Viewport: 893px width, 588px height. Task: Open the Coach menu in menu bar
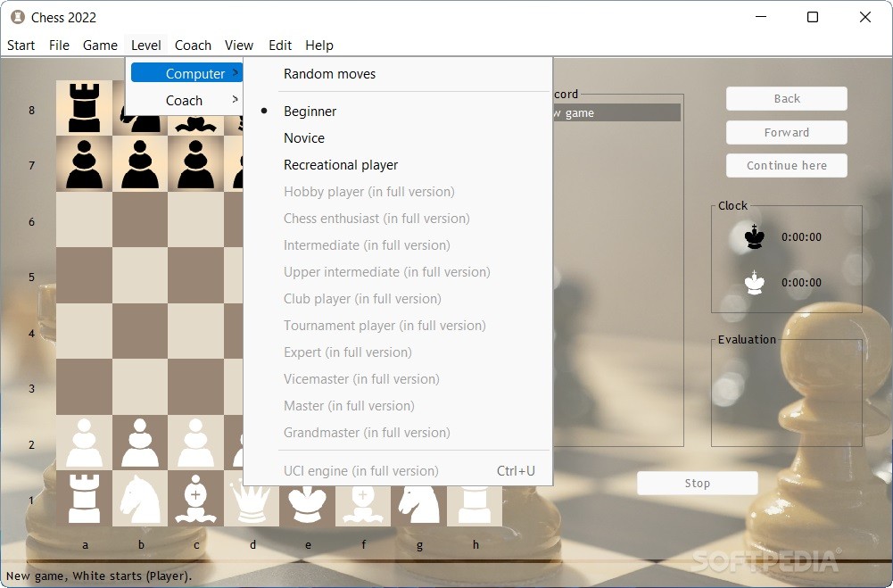click(193, 45)
